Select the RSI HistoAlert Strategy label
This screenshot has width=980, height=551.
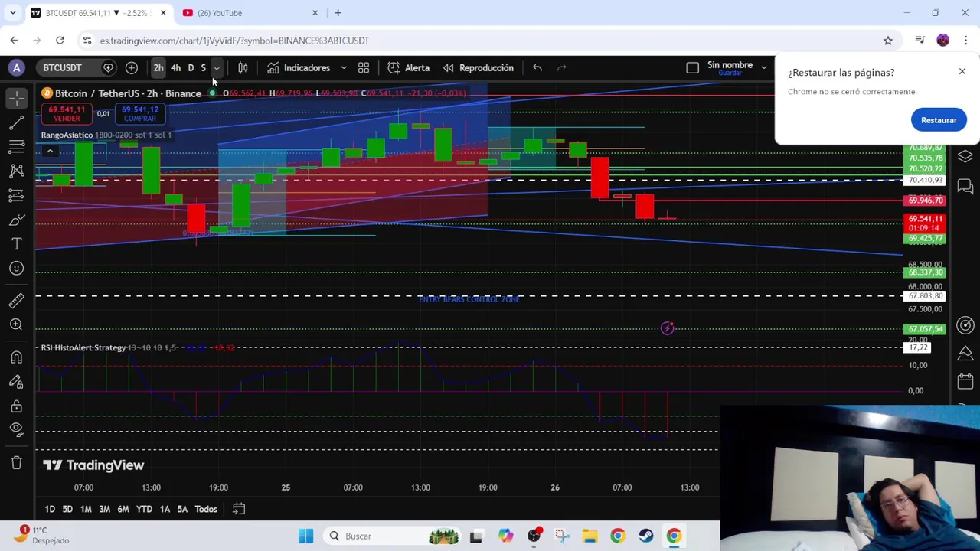(x=83, y=347)
